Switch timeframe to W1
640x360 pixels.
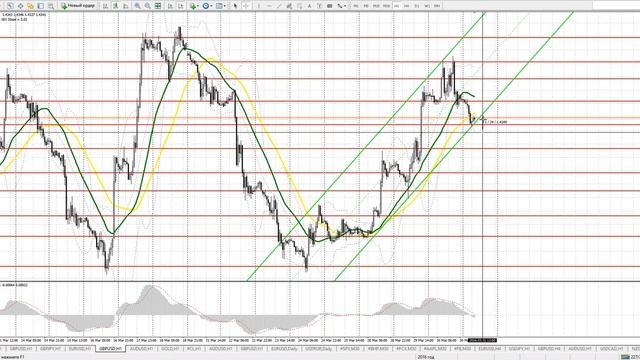(427, 6)
